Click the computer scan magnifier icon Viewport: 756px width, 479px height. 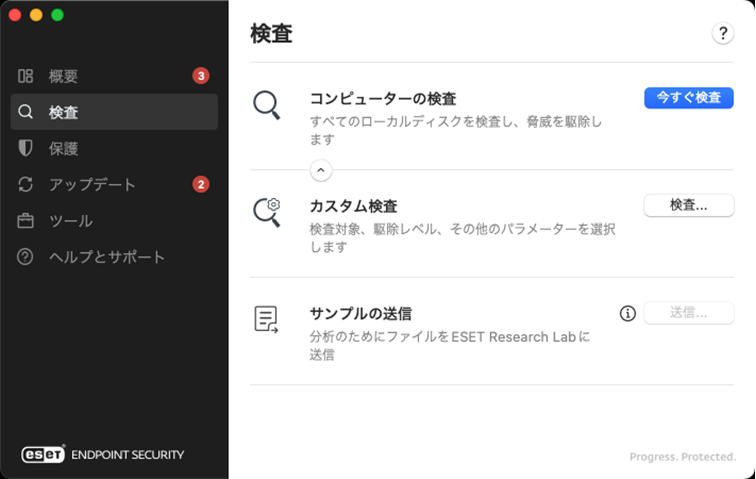pyautogui.click(x=267, y=105)
